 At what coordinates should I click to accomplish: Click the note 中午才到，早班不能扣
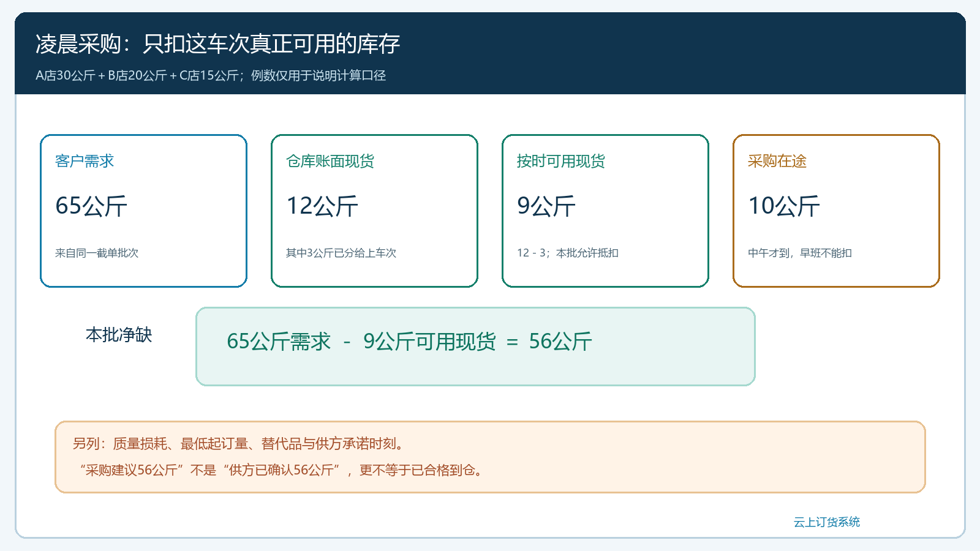coord(800,253)
